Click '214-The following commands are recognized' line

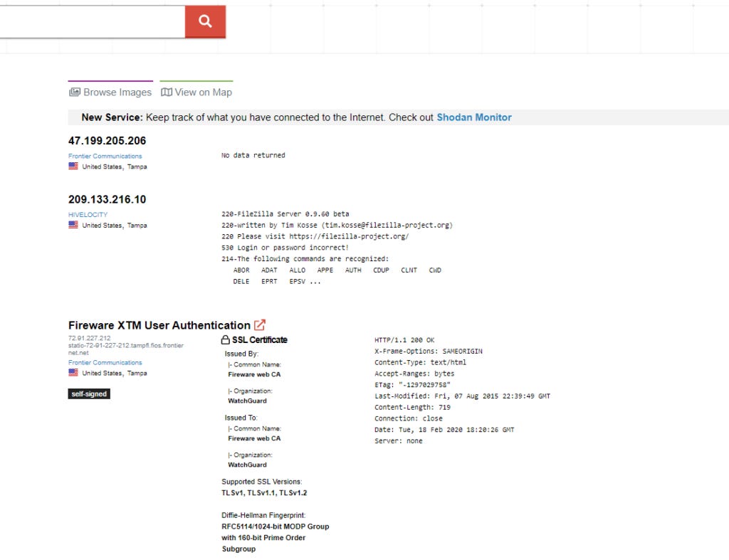305,259
